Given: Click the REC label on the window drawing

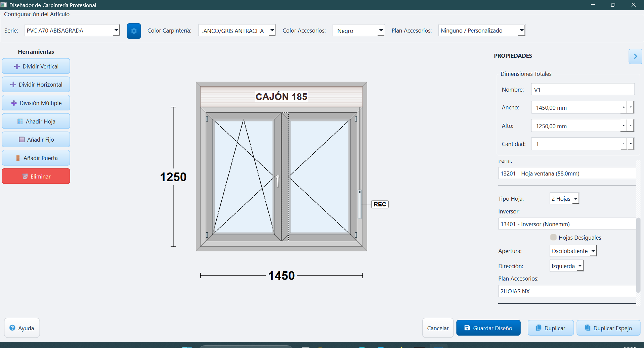Looking at the screenshot, I should [380, 204].
